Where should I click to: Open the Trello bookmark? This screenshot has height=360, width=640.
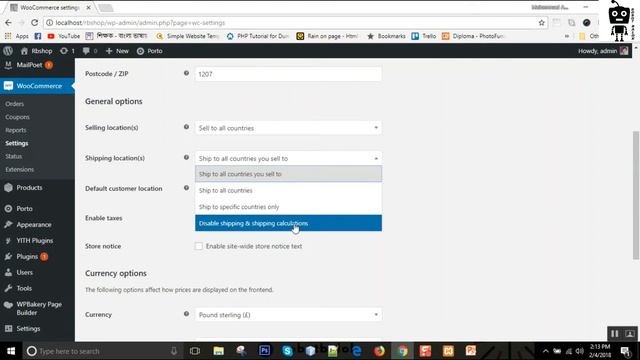[x=424, y=36]
